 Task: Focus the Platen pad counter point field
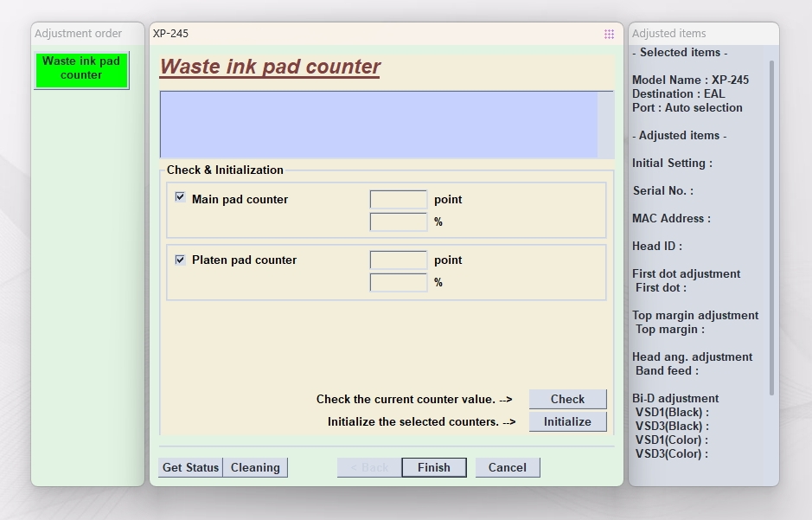[x=398, y=260]
